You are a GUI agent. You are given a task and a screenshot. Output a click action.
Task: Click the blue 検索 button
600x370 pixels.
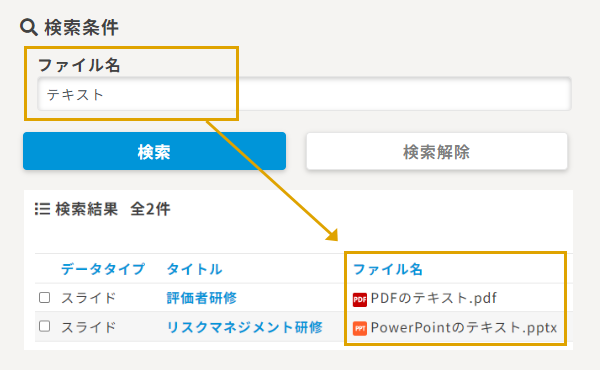(154, 151)
